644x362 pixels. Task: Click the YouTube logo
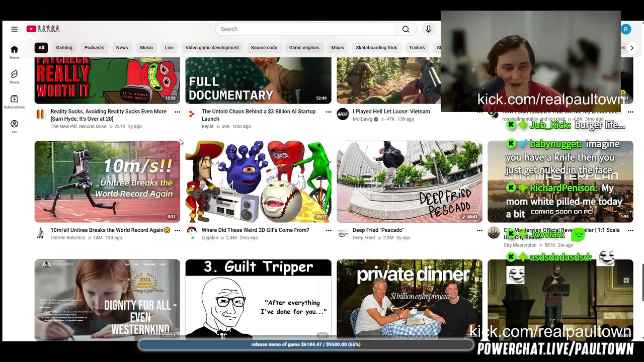pos(43,29)
